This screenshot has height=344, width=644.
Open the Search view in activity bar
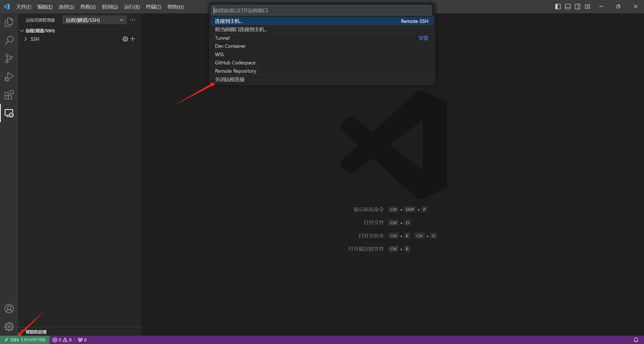click(x=9, y=40)
